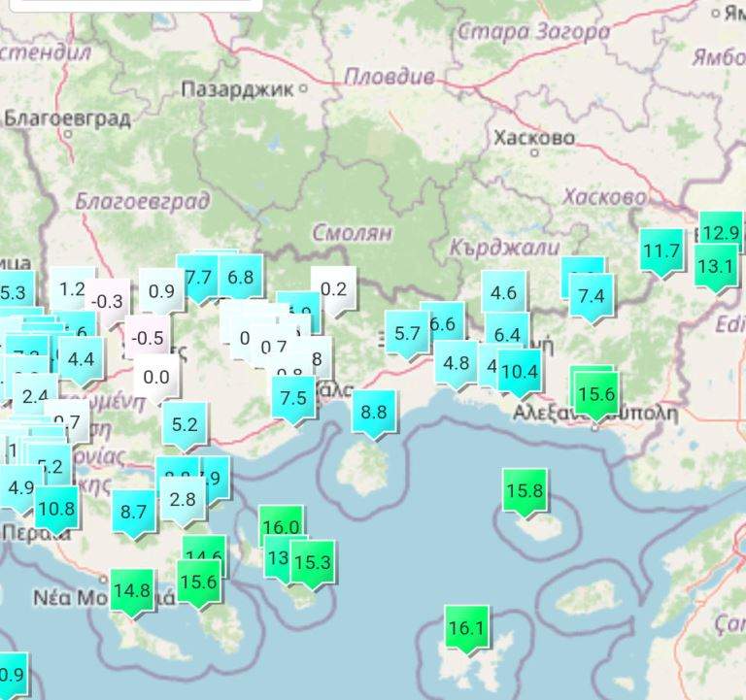Select the 7.4 temperature marker
This screenshot has height=700, width=746.
pyautogui.click(x=591, y=295)
